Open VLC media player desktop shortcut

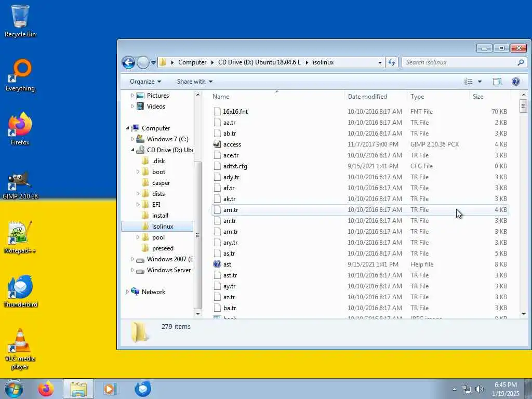(20, 349)
